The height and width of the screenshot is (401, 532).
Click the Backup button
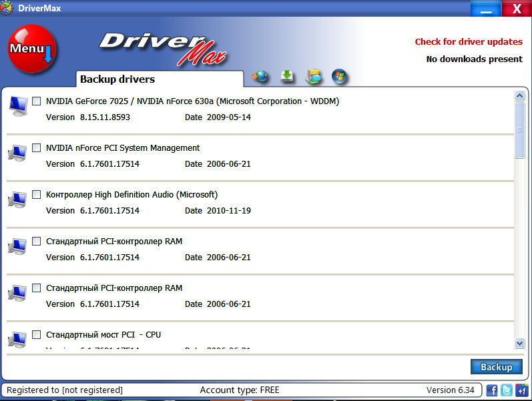point(497,367)
